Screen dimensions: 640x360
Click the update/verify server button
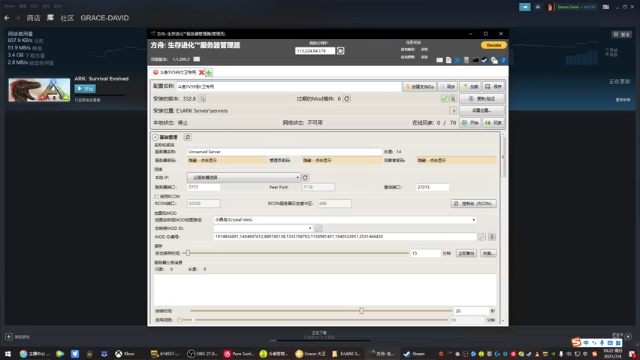coord(481,98)
